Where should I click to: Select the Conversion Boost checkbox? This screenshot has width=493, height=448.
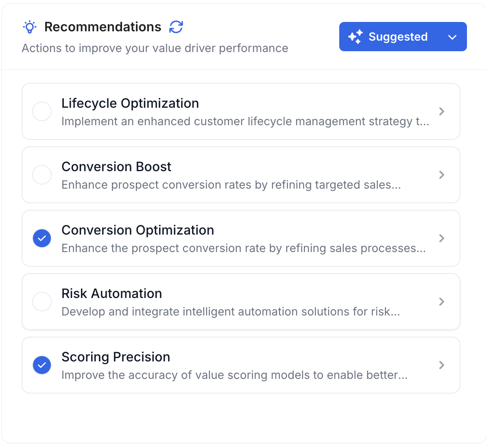42,175
